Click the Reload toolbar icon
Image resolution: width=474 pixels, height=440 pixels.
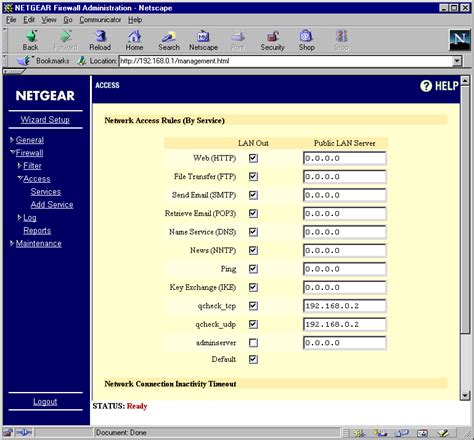[x=100, y=36]
